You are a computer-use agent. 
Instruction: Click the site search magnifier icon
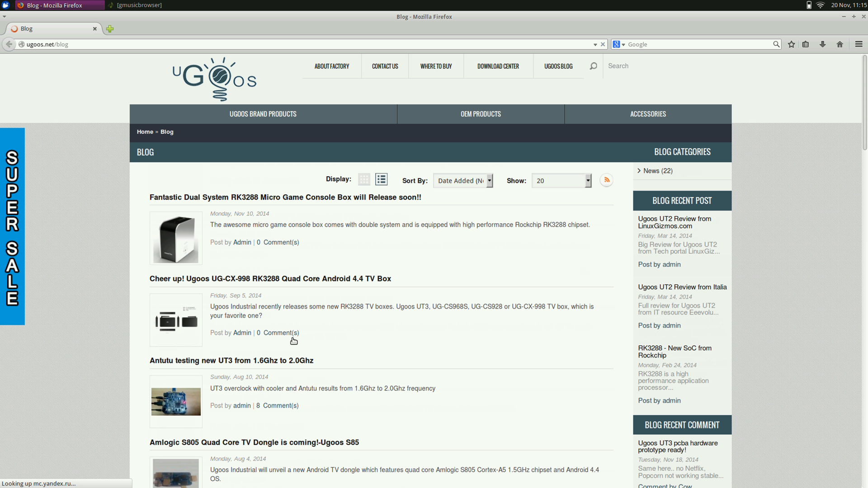[593, 66]
